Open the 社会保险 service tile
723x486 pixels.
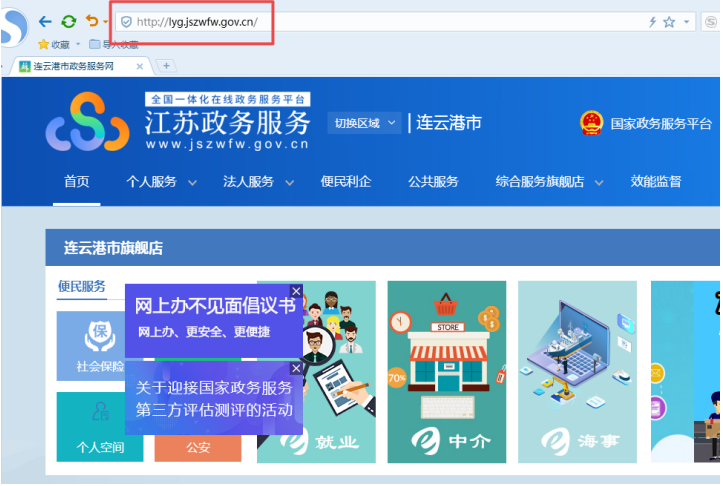91,346
